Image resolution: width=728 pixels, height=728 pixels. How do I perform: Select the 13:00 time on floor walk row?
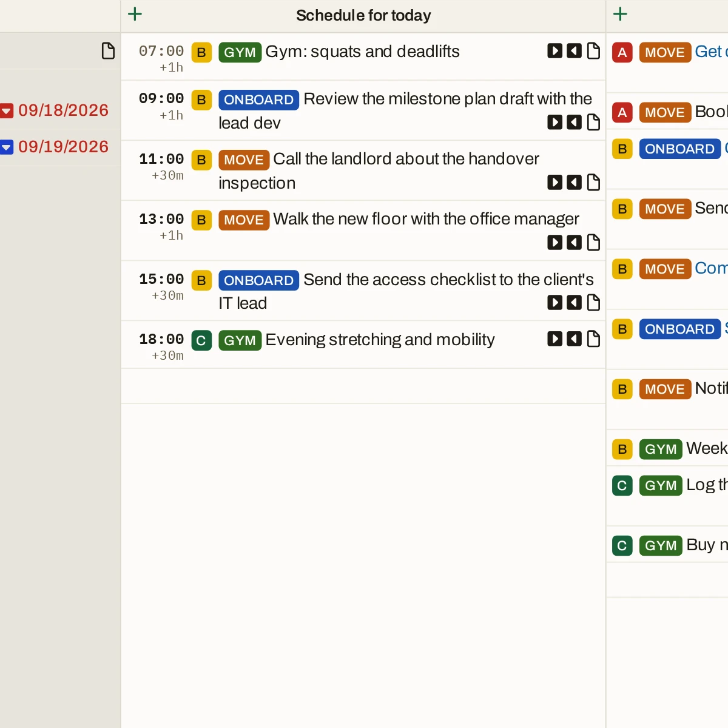pyautogui.click(x=161, y=219)
